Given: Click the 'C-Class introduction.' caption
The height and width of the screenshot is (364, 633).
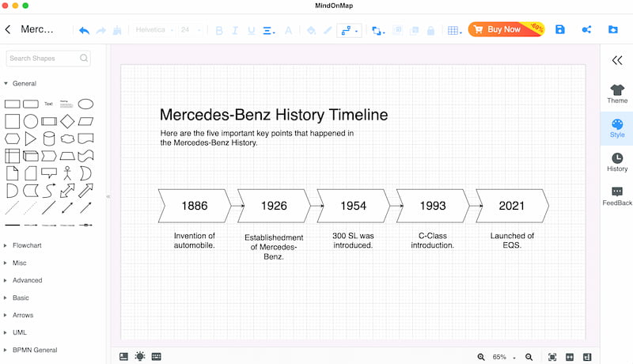Looking at the screenshot, I should pos(432,241).
